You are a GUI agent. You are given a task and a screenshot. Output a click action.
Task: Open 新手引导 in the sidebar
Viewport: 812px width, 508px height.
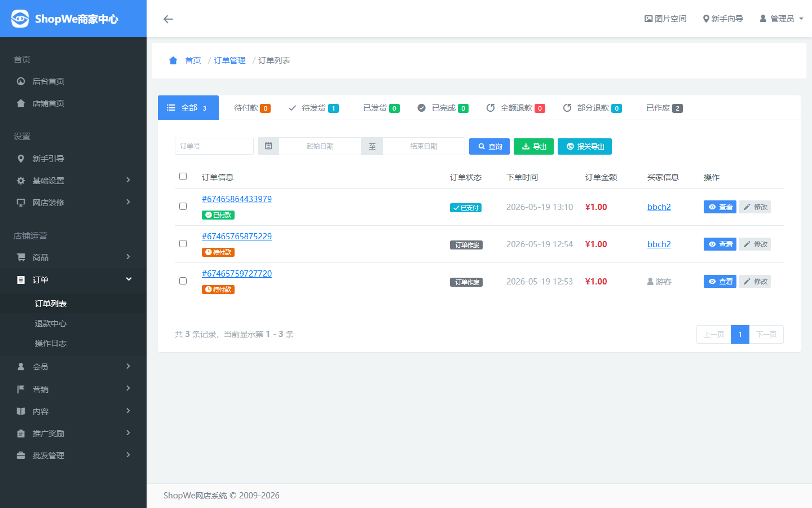[x=73, y=159]
